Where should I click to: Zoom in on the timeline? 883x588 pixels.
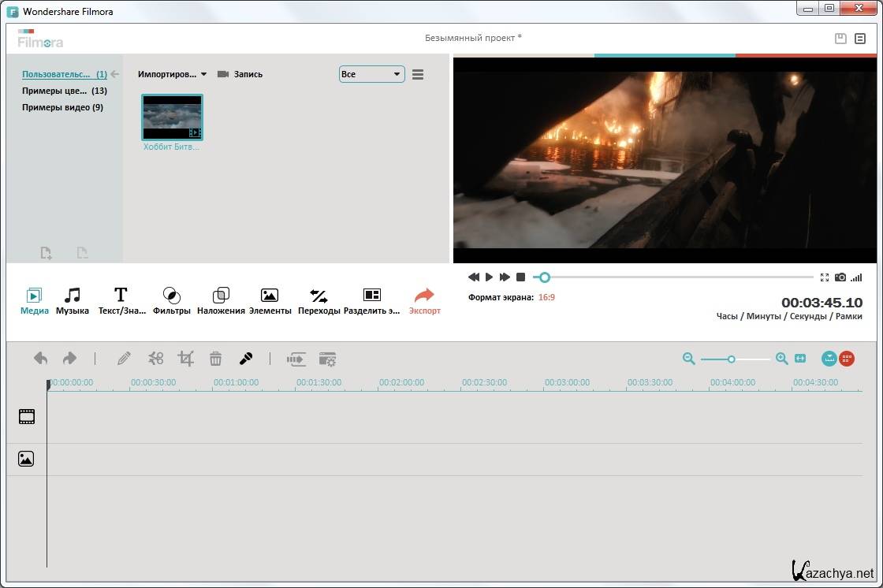[781, 359]
